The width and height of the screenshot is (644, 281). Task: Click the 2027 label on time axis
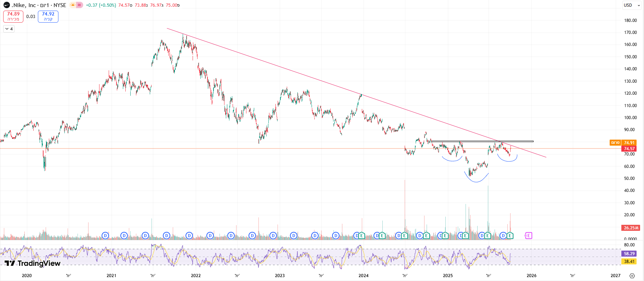615,276
